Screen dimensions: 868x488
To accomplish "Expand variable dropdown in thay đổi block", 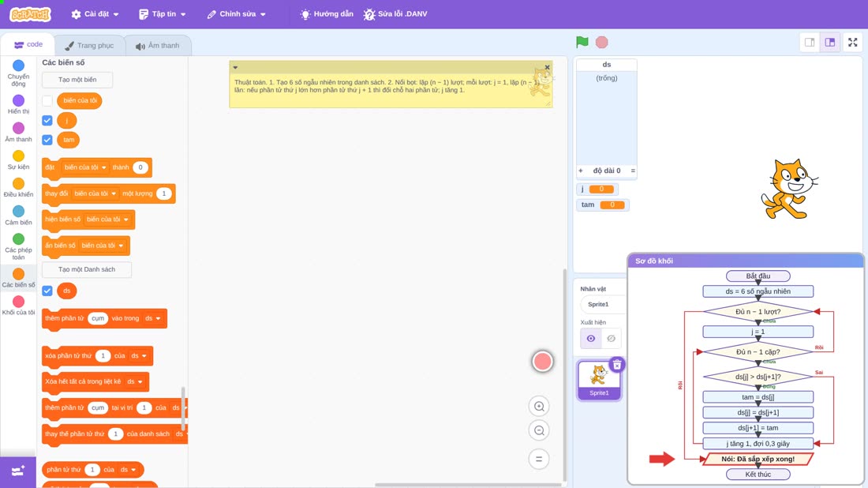I will click(95, 193).
